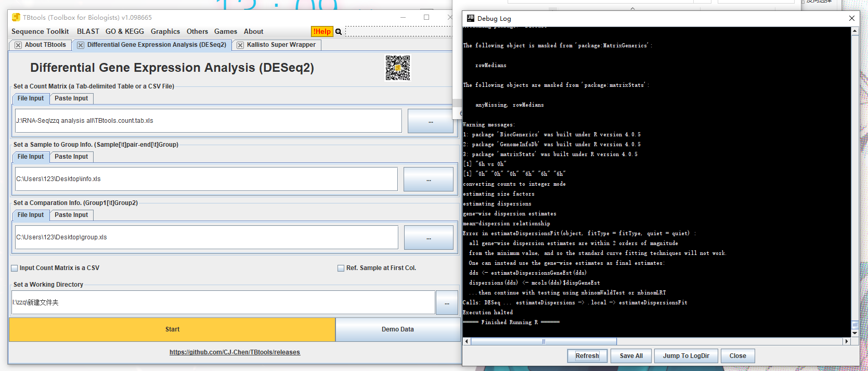Image resolution: width=868 pixels, height=371 pixels.
Task: Select File Input tab under Comparation Info
Action: click(31, 215)
